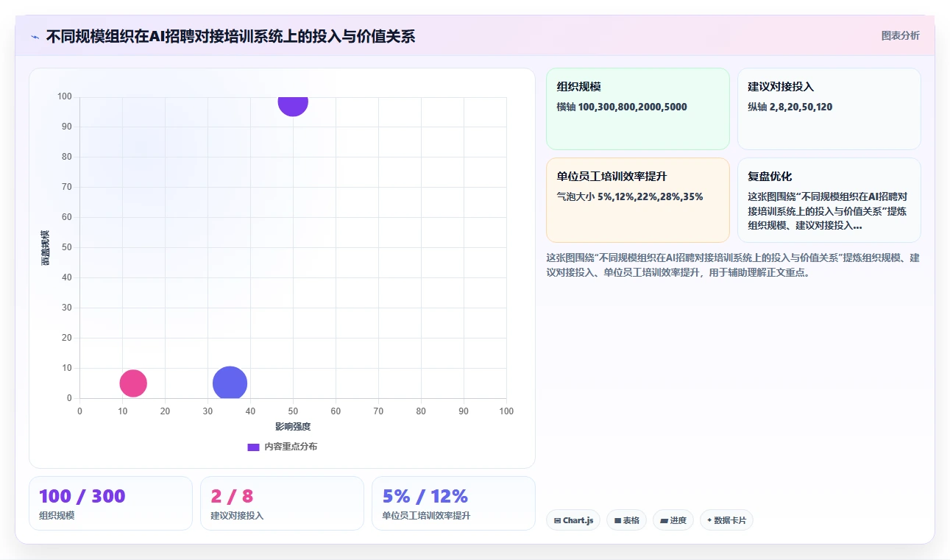Click the 数据卡片 tag chip
950x560 pixels.
726,520
